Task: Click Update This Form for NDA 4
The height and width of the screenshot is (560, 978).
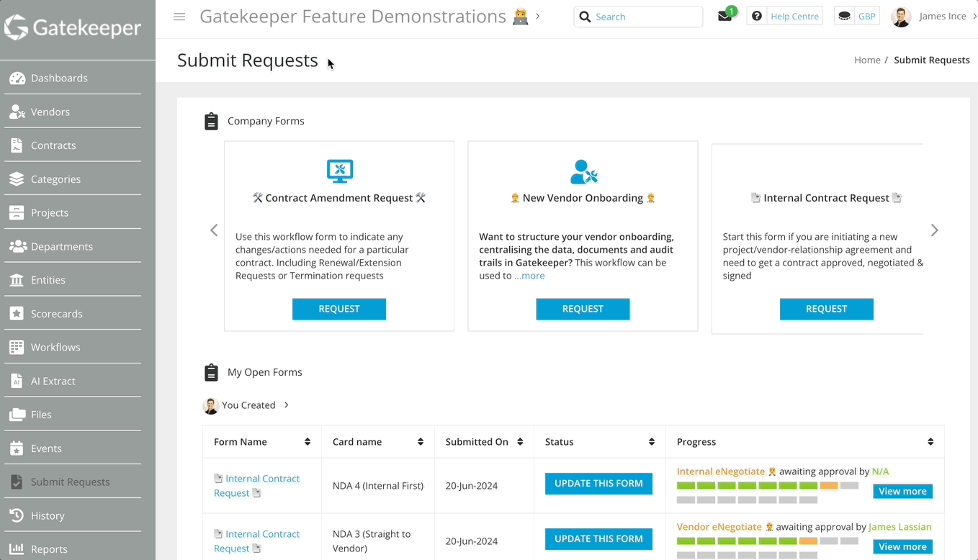Action: [x=598, y=484]
